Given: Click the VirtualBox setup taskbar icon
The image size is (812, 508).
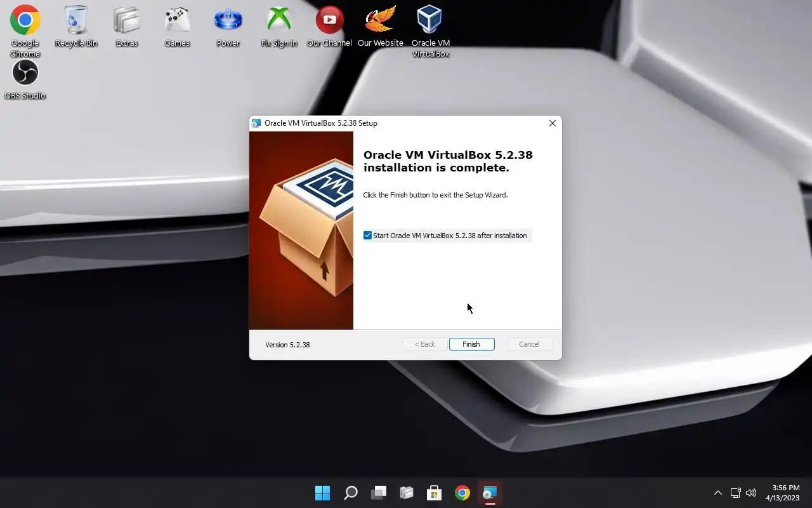Looking at the screenshot, I should pyautogui.click(x=490, y=493).
